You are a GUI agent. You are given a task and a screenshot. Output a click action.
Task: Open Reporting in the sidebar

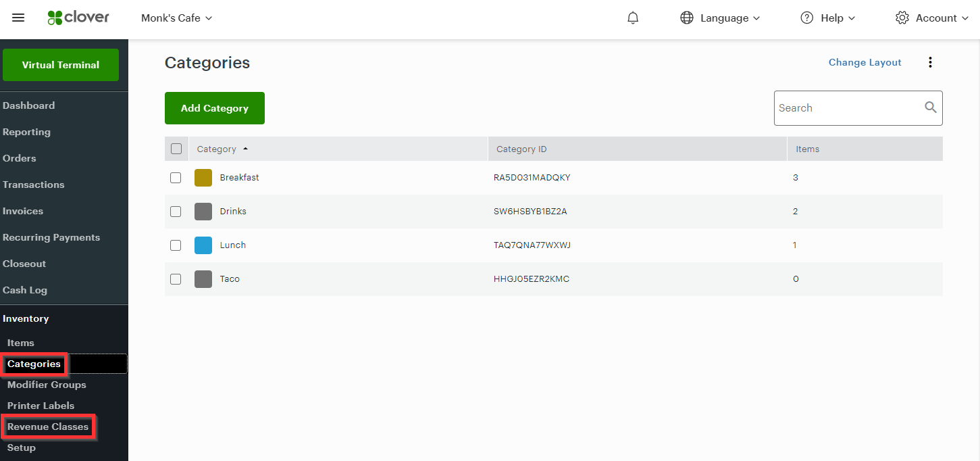[26, 132]
